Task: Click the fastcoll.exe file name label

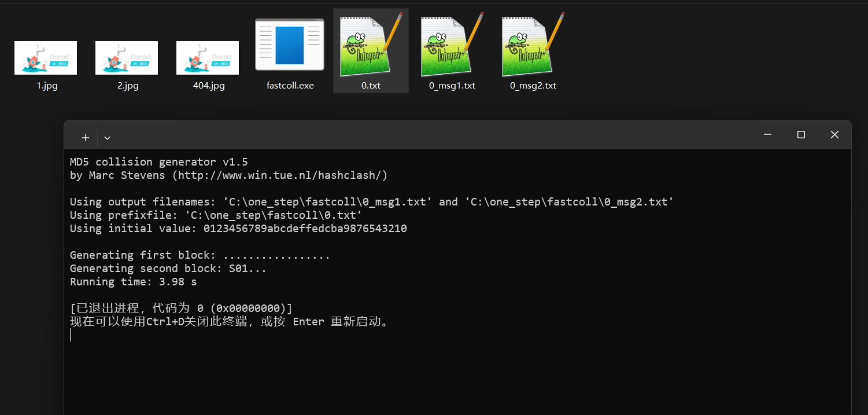Action: point(290,86)
